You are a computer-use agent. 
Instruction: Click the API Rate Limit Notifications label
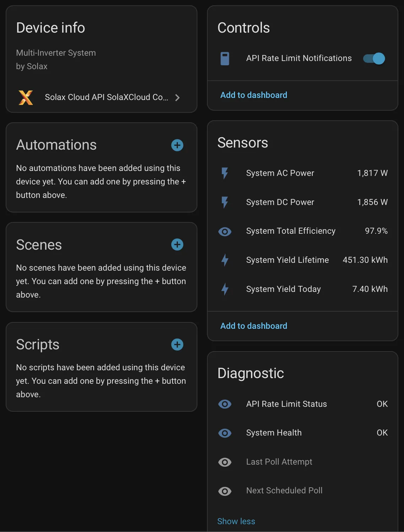(x=299, y=59)
